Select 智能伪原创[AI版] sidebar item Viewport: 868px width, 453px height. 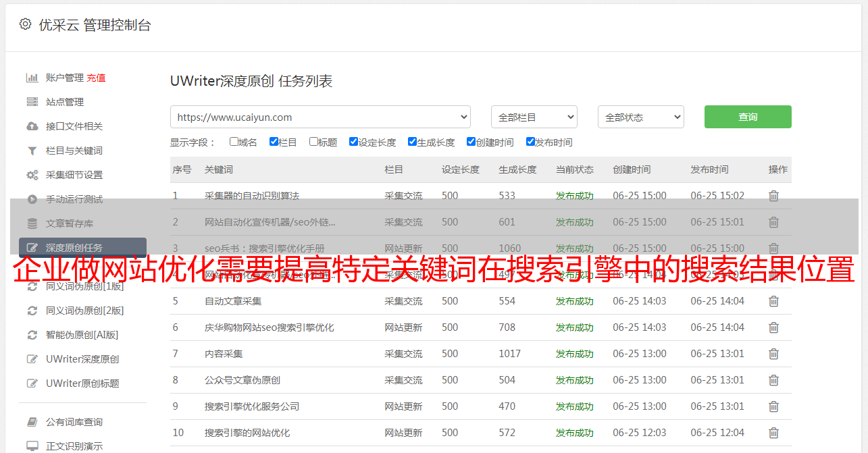82,335
